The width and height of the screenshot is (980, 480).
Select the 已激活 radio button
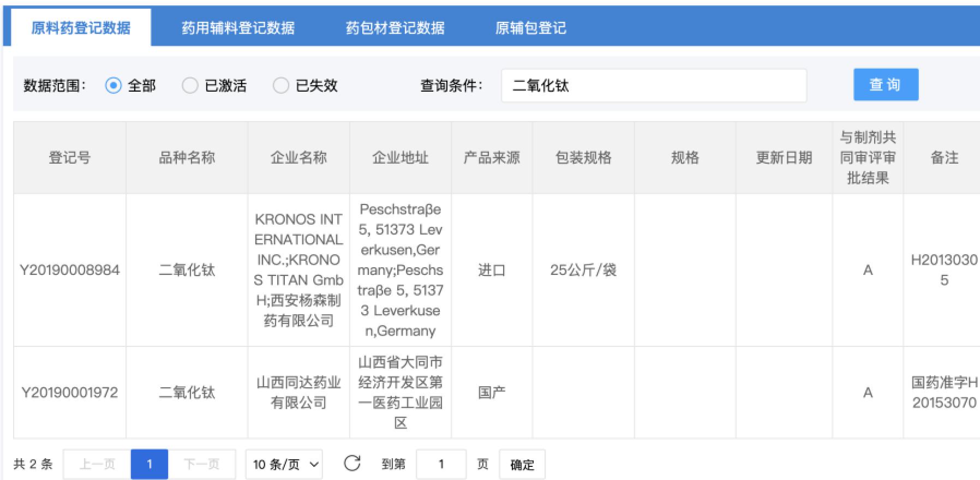189,86
